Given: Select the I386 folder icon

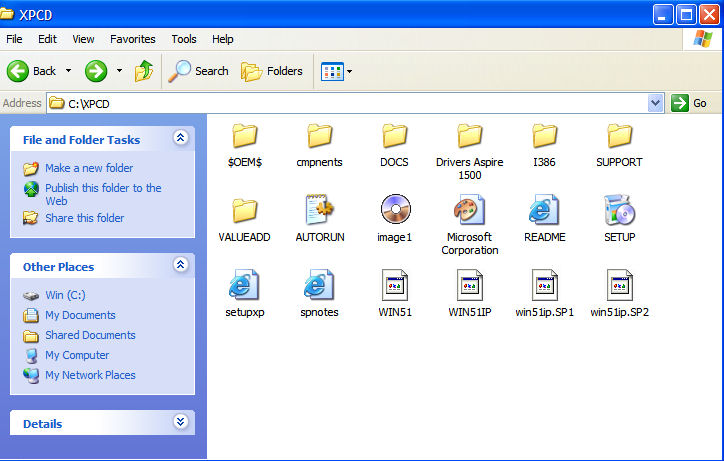Looking at the screenshot, I should coord(544,135).
